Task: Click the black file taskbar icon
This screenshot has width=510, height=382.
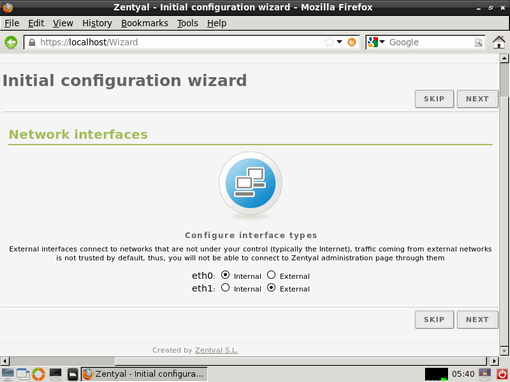Action: click(73, 374)
